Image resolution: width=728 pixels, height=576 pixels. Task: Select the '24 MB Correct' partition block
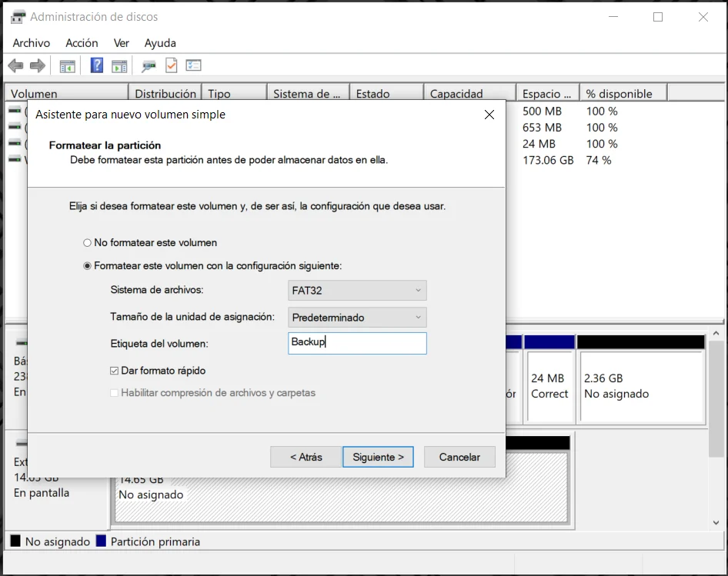549,387
